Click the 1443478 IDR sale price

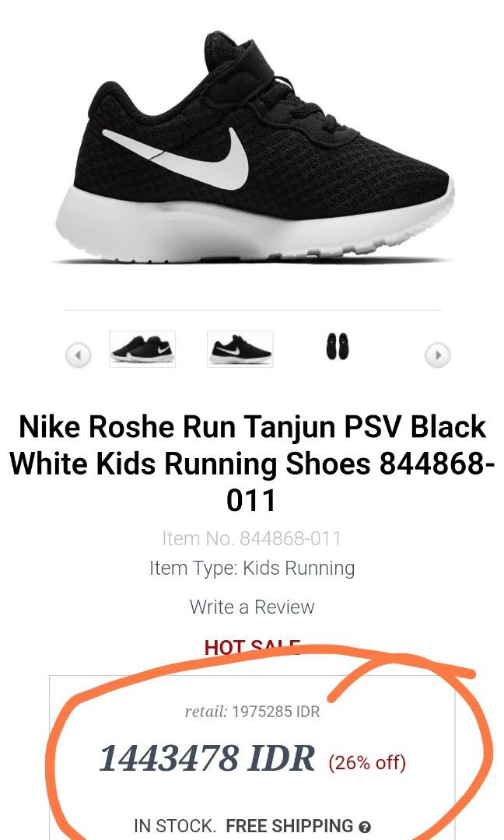[207, 759]
